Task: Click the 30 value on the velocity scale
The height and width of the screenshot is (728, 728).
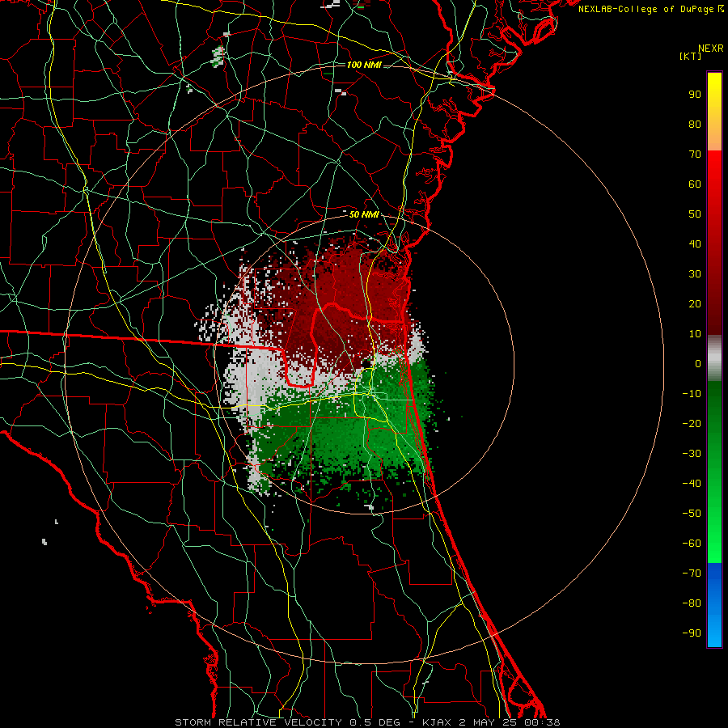Action: (695, 274)
